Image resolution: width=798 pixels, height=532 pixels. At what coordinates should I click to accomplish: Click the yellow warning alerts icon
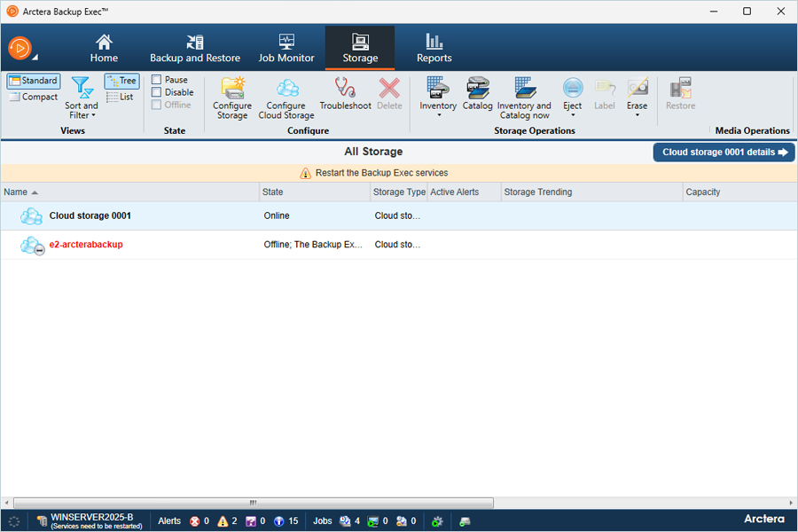(x=223, y=521)
